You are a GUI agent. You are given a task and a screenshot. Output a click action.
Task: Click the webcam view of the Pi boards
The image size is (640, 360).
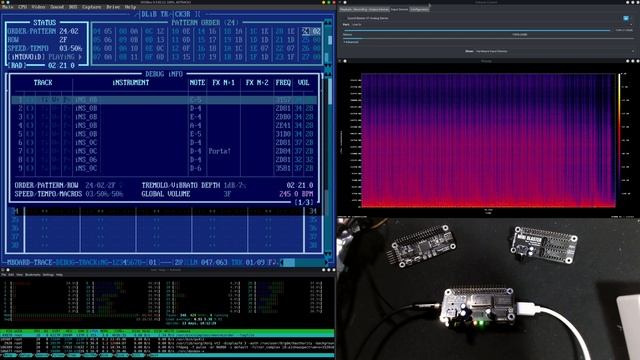(488, 289)
